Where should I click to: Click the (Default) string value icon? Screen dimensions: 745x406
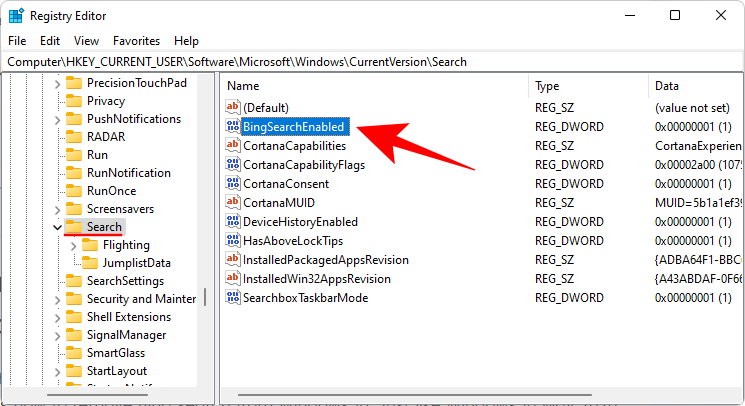pyautogui.click(x=233, y=107)
